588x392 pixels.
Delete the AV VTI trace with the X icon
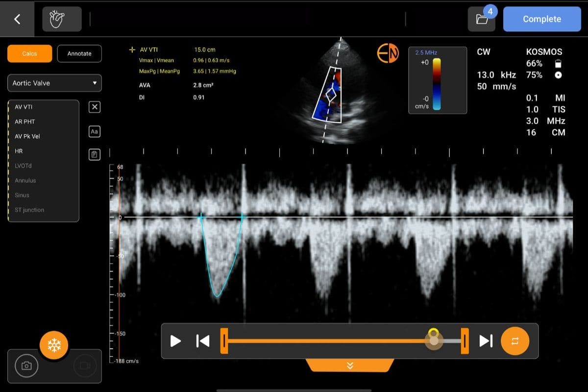pos(94,107)
